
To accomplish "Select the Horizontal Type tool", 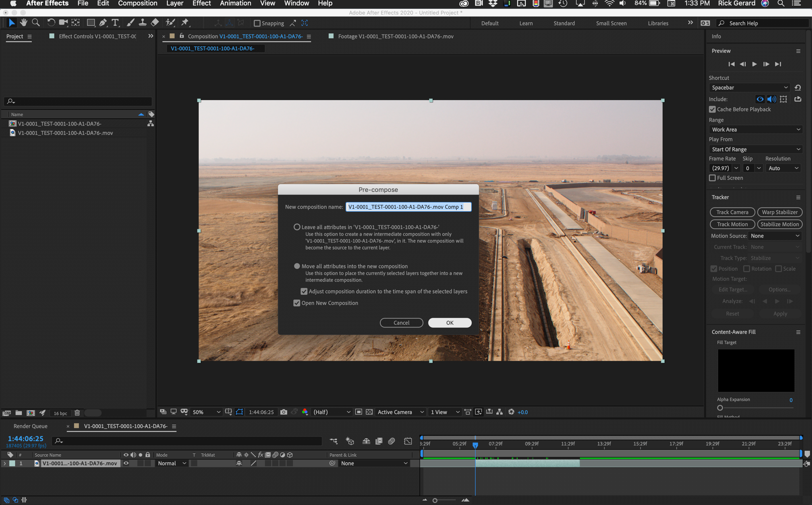I will click(x=115, y=22).
